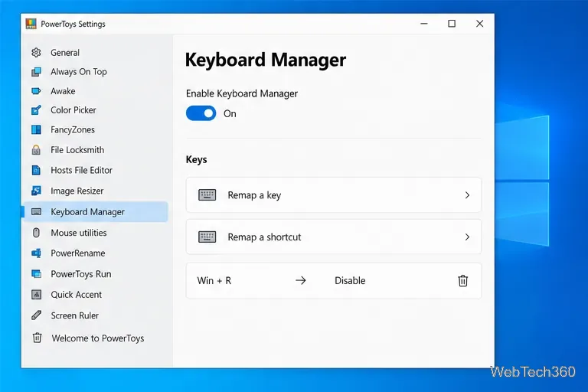This screenshot has width=588, height=392.
Task: Click the Image Resizer icon
Action: [36, 191]
